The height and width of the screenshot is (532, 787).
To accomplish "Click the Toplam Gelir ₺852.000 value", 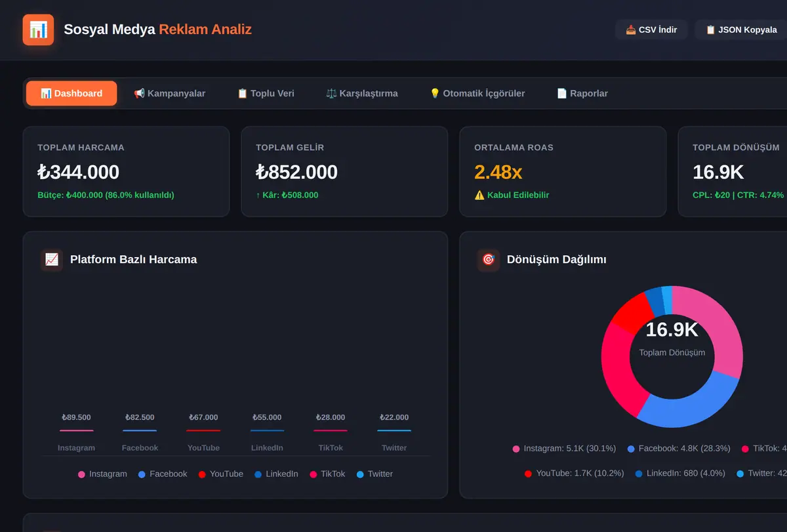I will click(296, 172).
